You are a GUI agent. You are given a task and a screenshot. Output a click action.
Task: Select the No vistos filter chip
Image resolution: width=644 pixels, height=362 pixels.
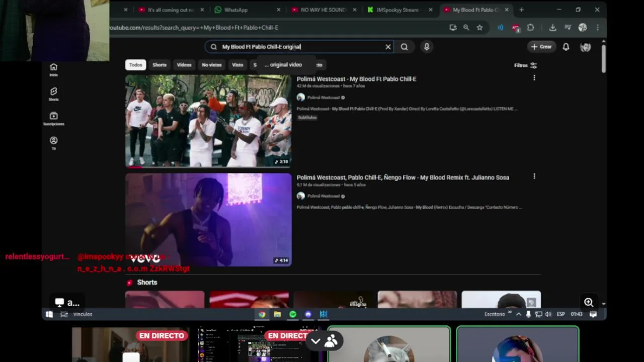click(x=212, y=65)
